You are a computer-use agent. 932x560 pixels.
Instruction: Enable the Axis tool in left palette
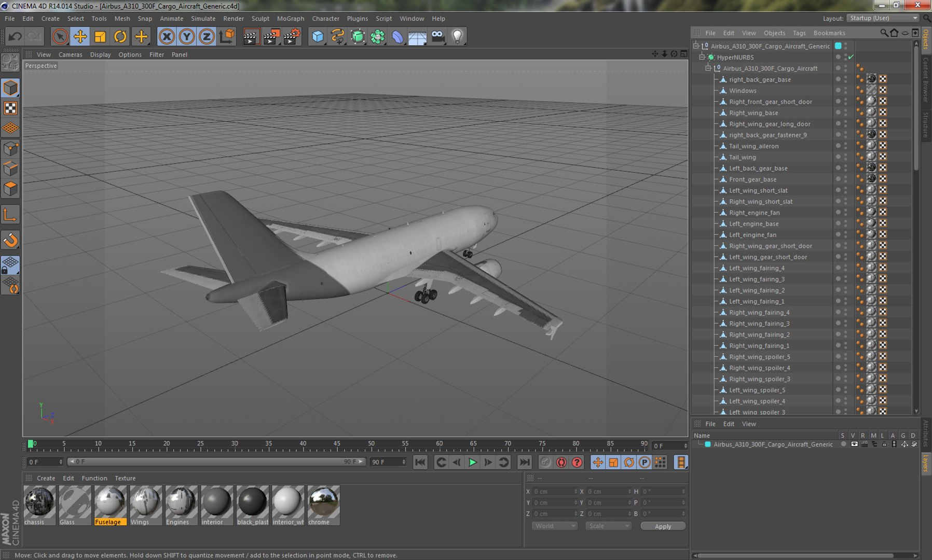(10, 215)
